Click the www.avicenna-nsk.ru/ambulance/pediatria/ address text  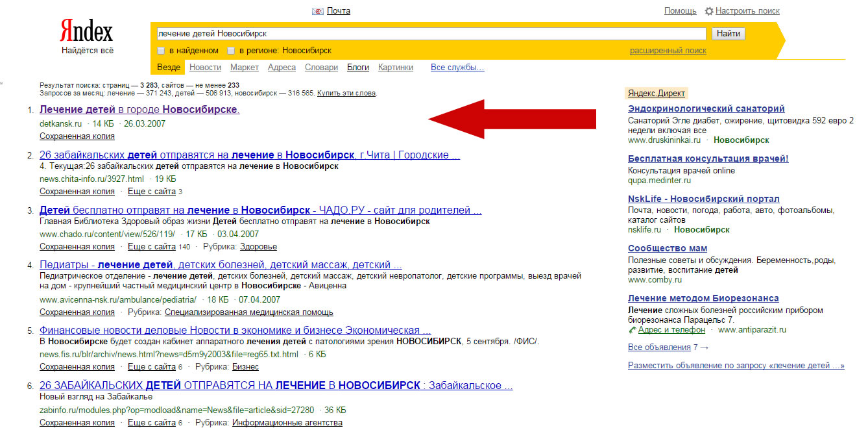(118, 299)
